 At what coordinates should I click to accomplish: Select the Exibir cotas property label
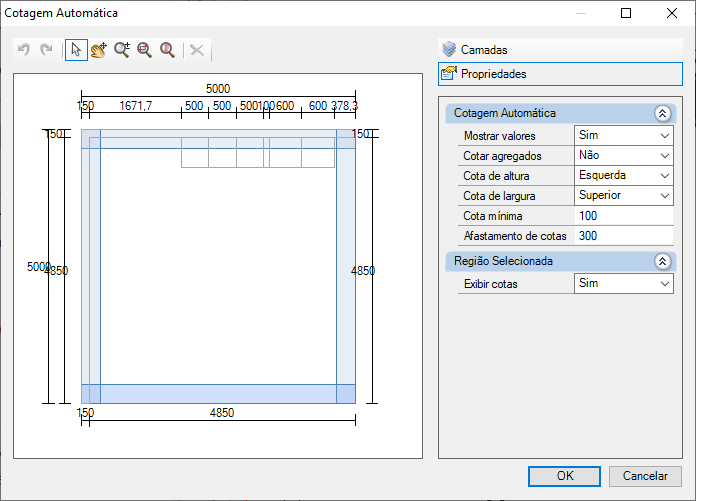(490, 284)
